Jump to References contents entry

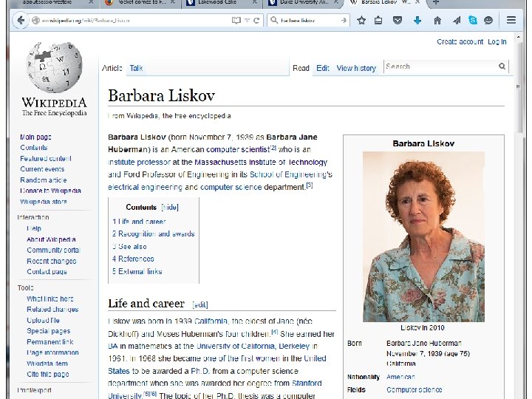click(133, 259)
